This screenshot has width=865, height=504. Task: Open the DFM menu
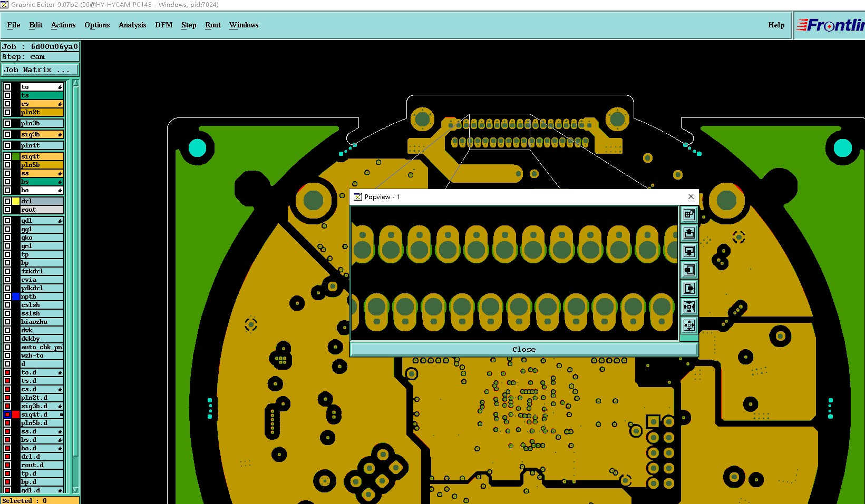pos(164,25)
